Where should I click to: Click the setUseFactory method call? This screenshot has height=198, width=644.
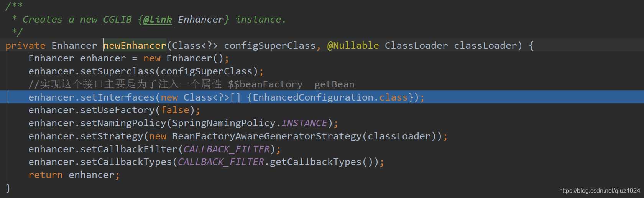coord(117,110)
